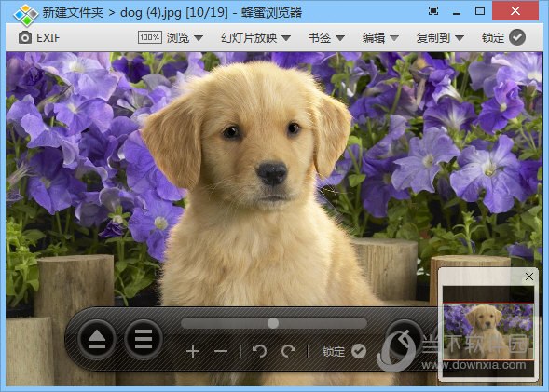Minimize the 蜂蜜浏览器 window
The image size is (549, 392).
tap(457, 12)
